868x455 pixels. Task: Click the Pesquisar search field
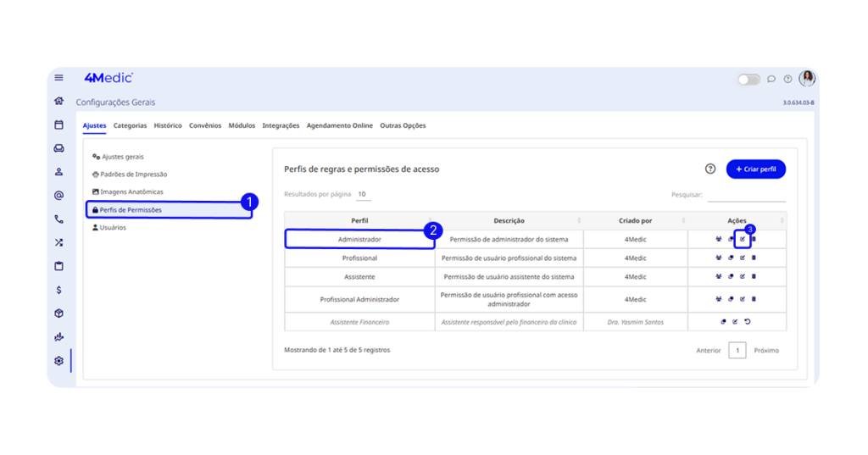pos(746,195)
